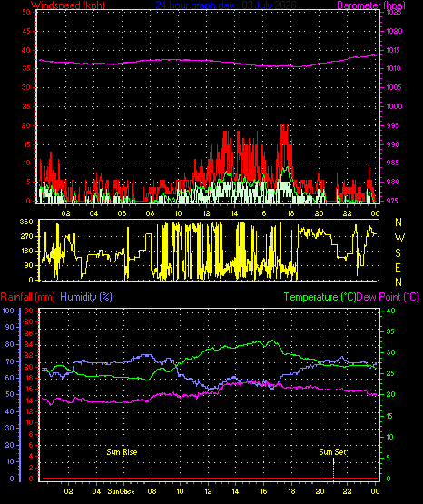Click the '1000' barometer axis value
Image resolution: width=423 pixels, height=504 pixels.
click(x=394, y=106)
